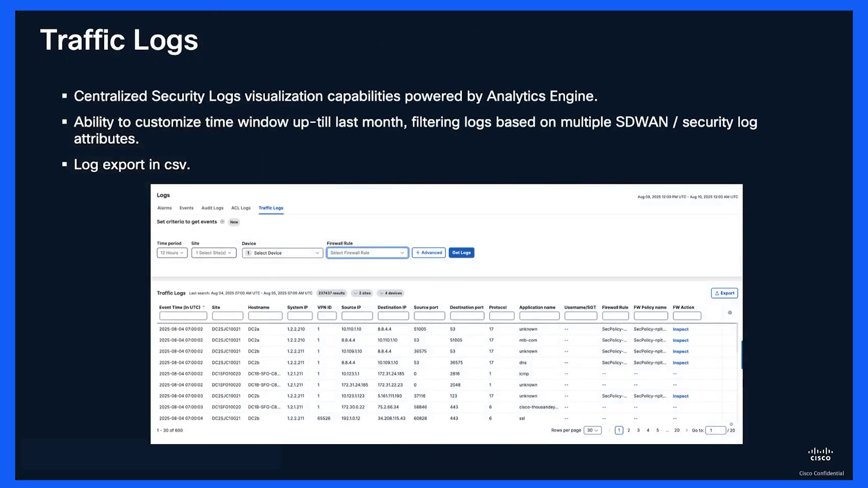Click the icmp application name cell
Viewport: 868px width, 488px height.
click(524, 374)
